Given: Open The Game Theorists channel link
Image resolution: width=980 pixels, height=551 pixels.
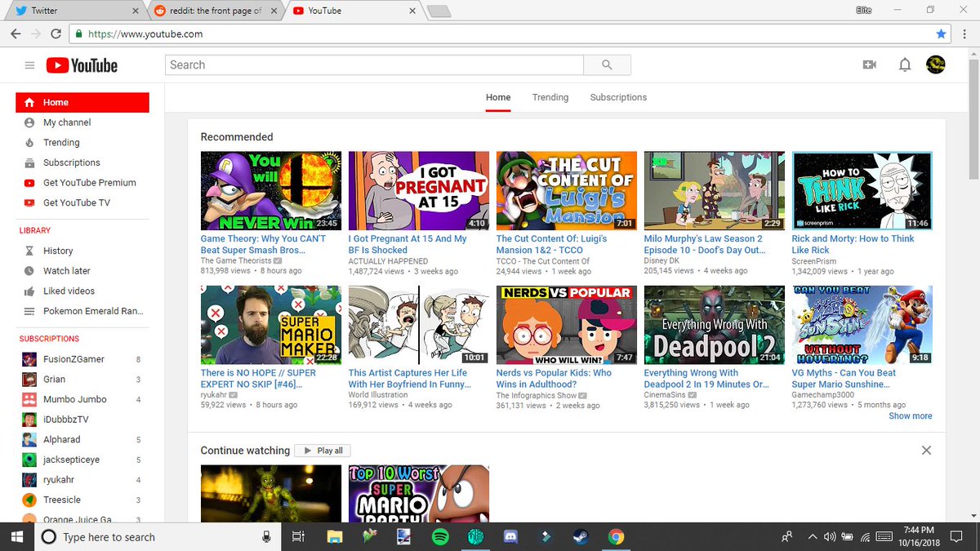Looking at the screenshot, I should coord(235,261).
